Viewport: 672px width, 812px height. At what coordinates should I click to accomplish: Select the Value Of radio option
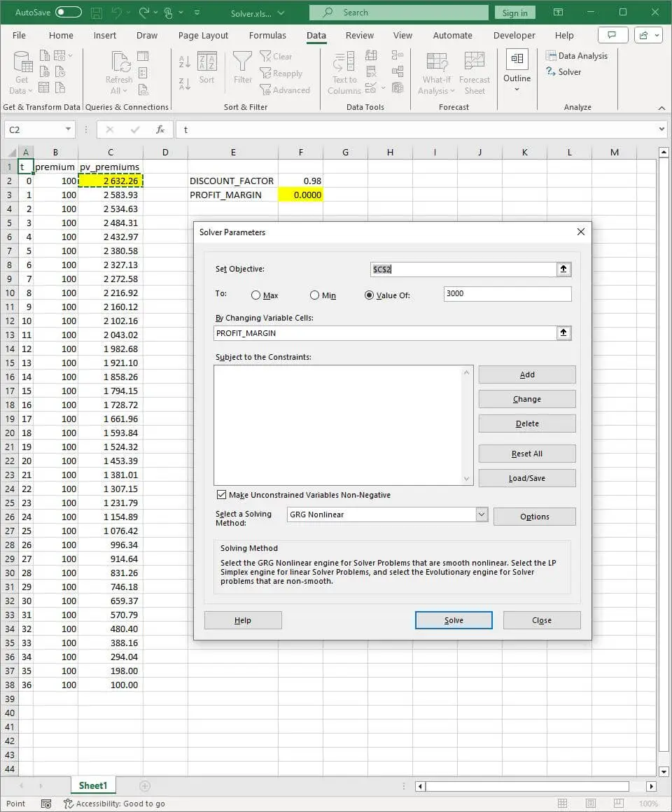pos(369,295)
